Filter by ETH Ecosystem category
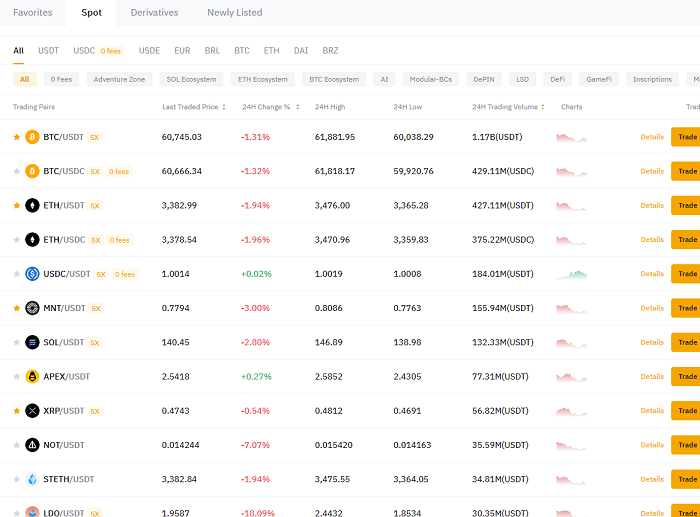This screenshot has width=700, height=517. pos(262,79)
